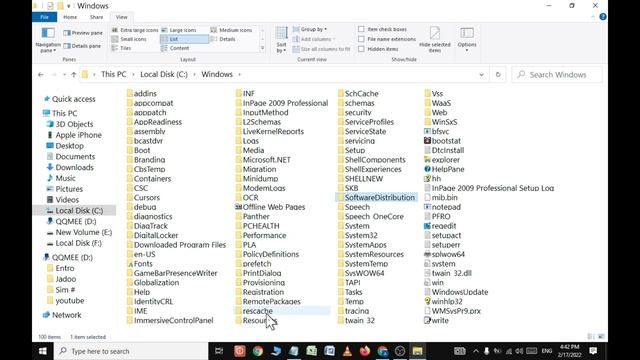Click the taskbar search box

pos(131,351)
